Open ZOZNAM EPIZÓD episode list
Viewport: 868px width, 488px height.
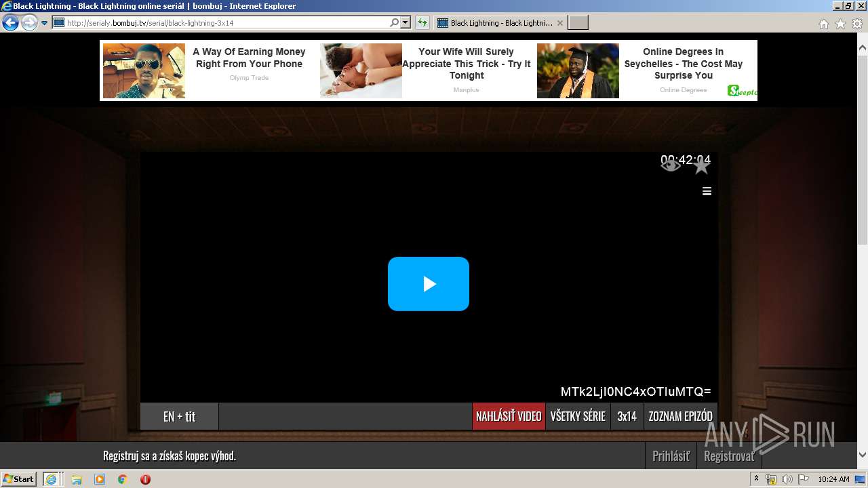[680, 416]
